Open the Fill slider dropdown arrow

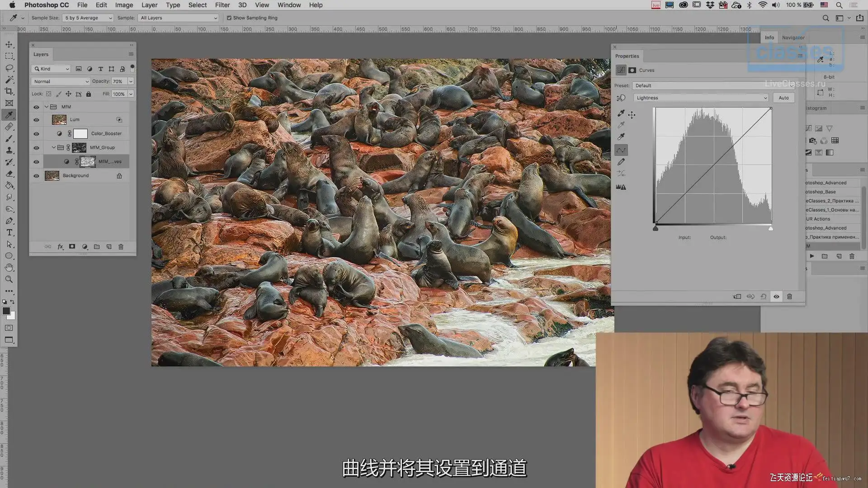coord(131,94)
